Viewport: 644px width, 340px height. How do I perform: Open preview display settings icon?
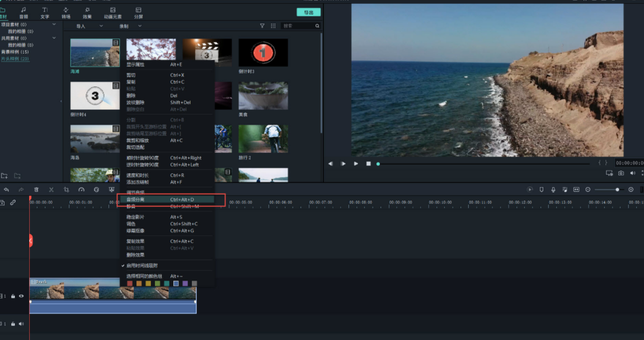609,173
